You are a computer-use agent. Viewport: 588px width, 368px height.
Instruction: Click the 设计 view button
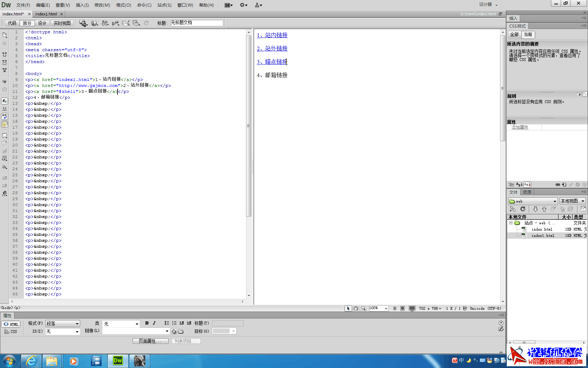click(x=42, y=23)
